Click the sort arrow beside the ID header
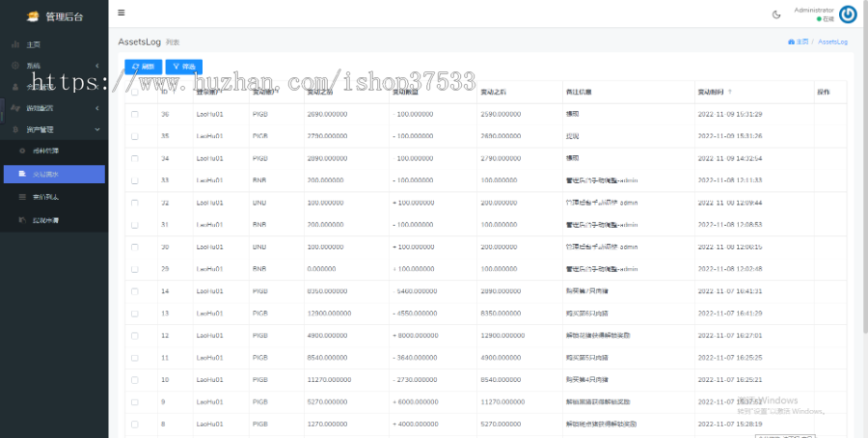Image resolution: width=868 pixels, height=438 pixels. [x=175, y=92]
